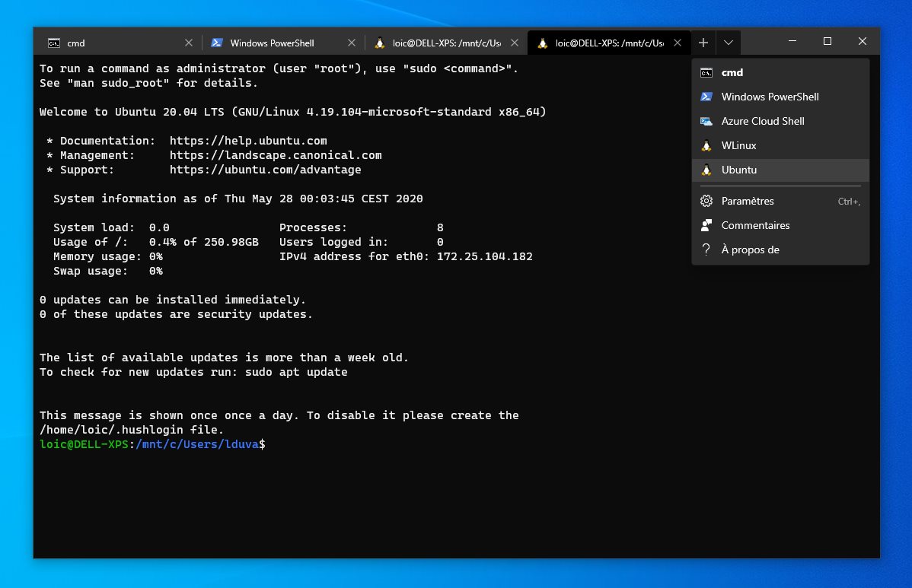Click the cmd icon in dropdown menu
Viewport: 912px width, 588px height.
[706, 72]
